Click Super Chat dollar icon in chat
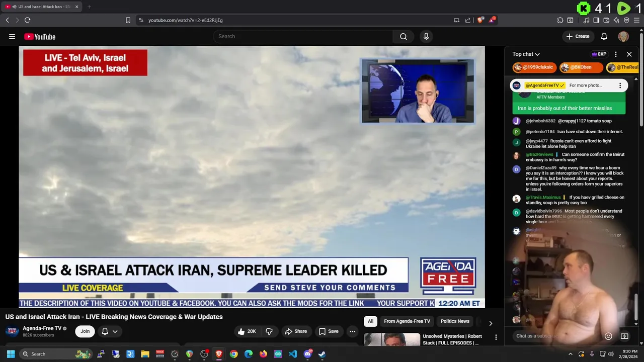 [624, 336]
